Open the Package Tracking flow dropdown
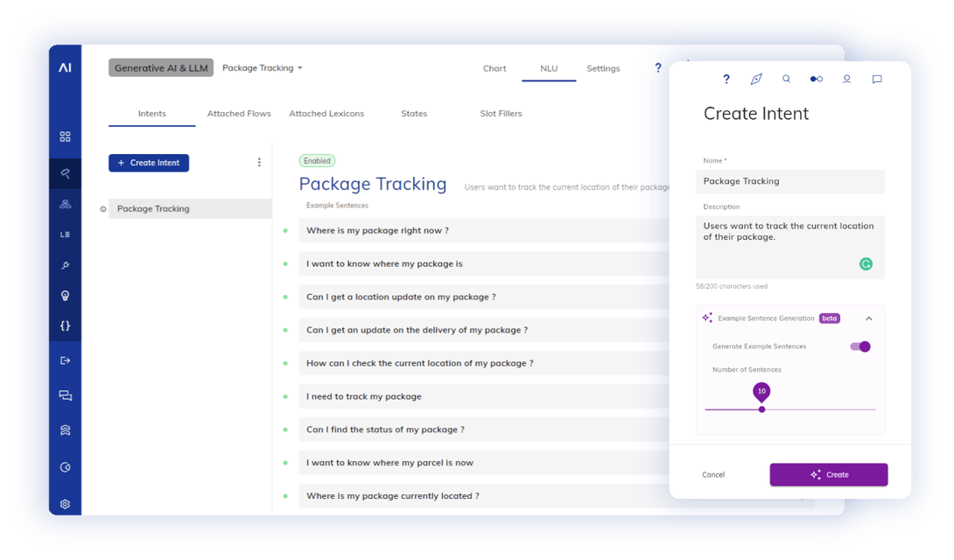The height and width of the screenshot is (560, 954). click(x=263, y=68)
